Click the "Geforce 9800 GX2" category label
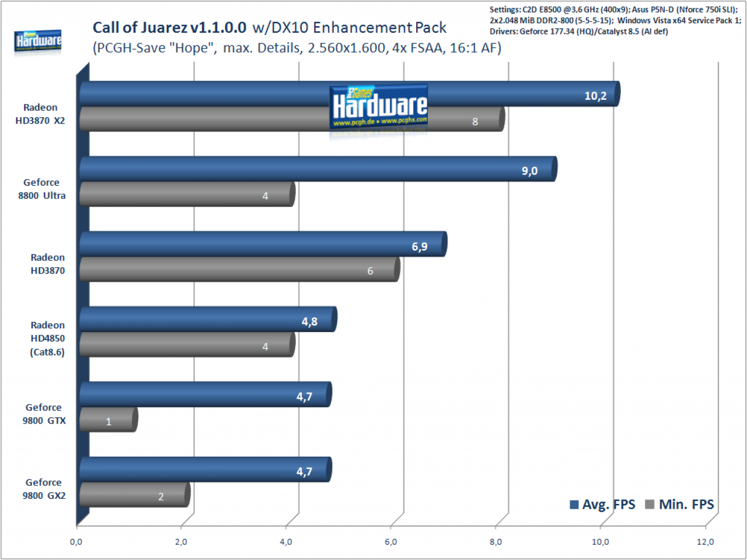The image size is (747, 560). (x=44, y=489)
